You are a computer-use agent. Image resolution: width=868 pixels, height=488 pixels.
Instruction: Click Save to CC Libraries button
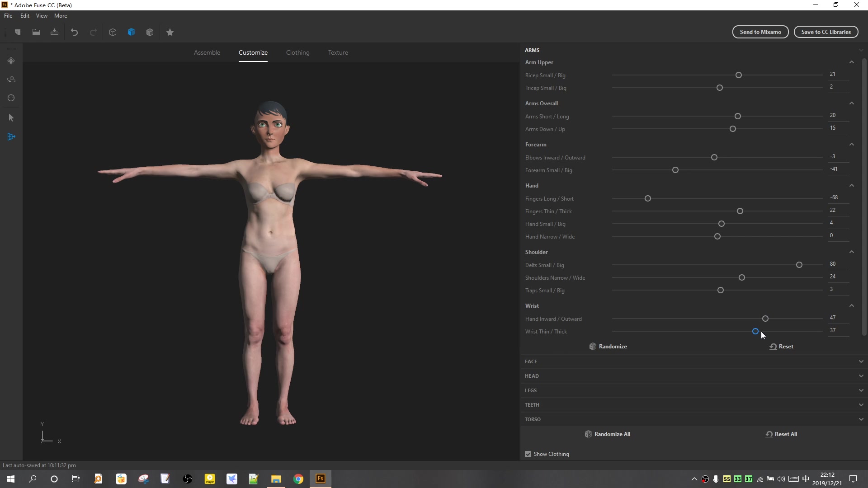pos(826,32)
